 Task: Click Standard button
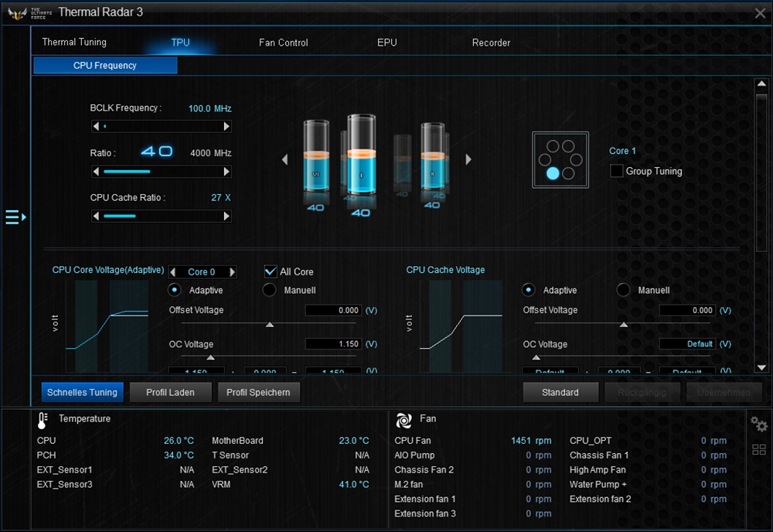point(560,392)
